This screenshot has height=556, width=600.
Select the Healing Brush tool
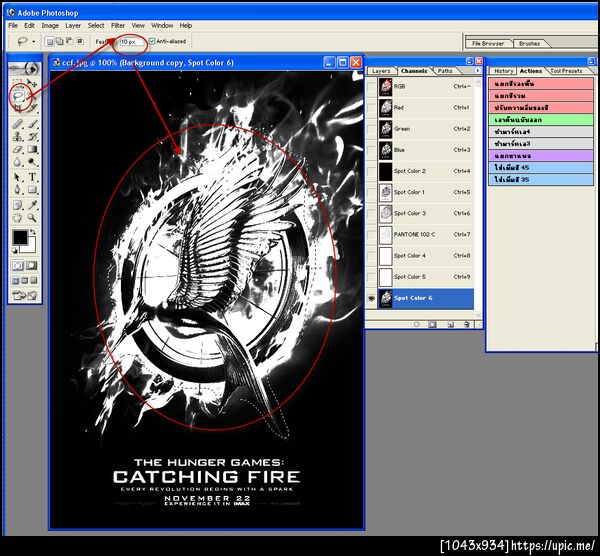tap(18, 124)
